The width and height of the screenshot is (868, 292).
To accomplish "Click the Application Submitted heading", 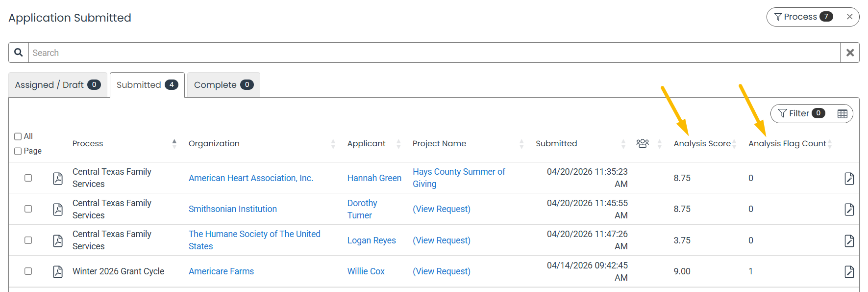I will 70,18.
